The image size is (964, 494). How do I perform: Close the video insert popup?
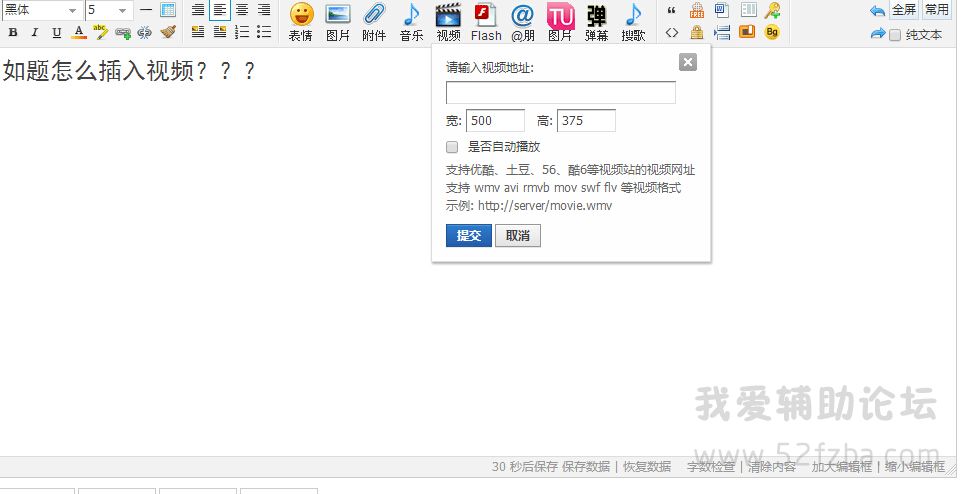coord(688,62)
